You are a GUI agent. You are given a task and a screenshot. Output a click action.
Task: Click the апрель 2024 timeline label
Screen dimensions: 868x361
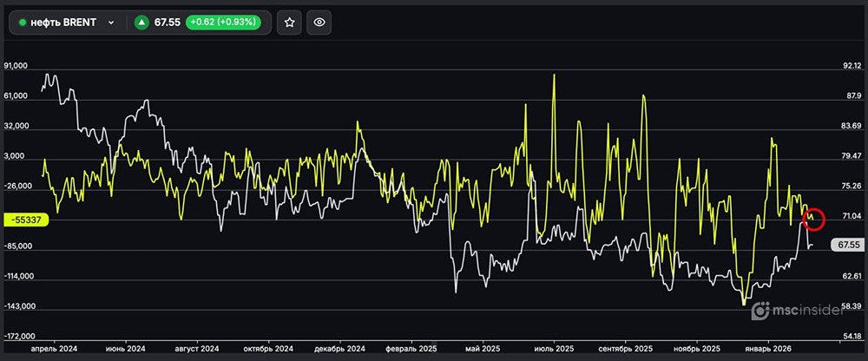[x=54, y=349]
